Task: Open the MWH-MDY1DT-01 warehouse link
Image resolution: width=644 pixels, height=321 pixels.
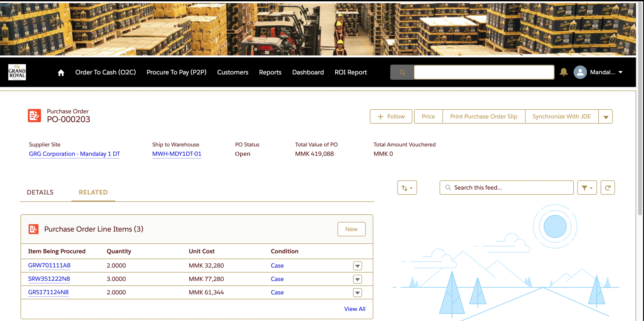Action: coord(177,154)
